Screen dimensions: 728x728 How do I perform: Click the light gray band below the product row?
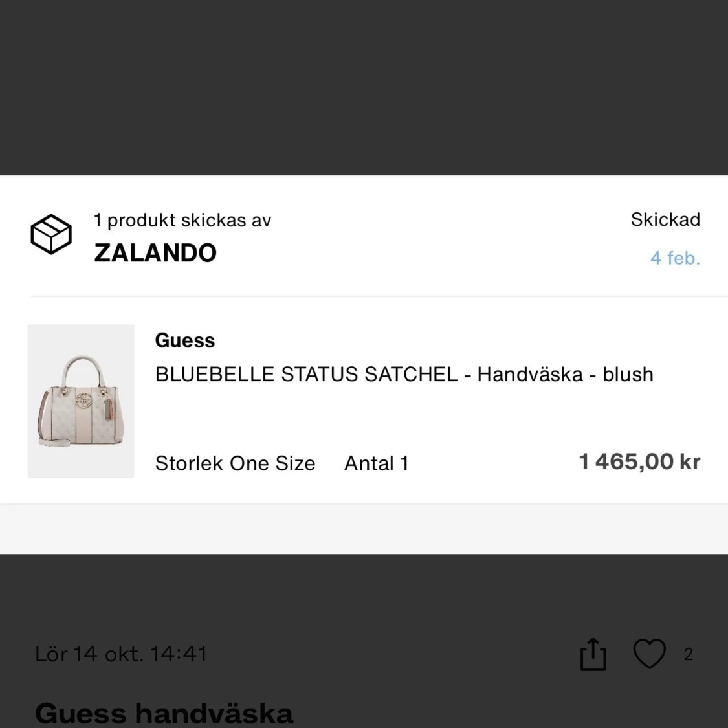pos(364,529)
